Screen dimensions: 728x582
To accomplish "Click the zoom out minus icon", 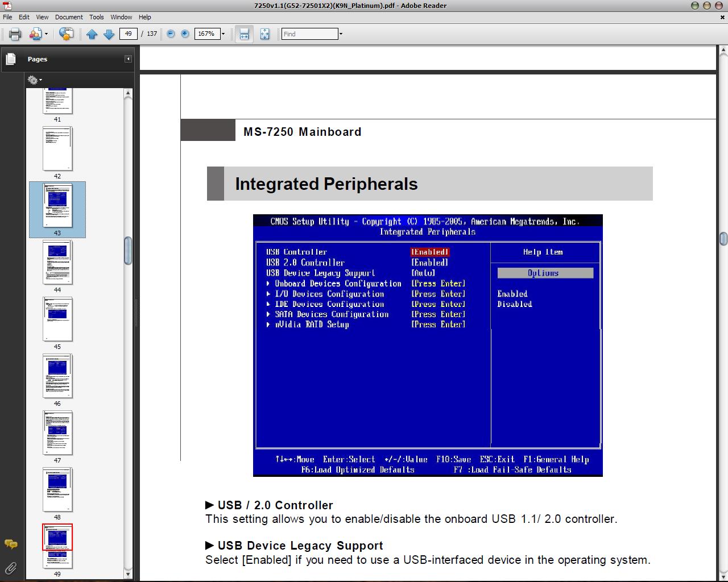I will tap(171, 34).
